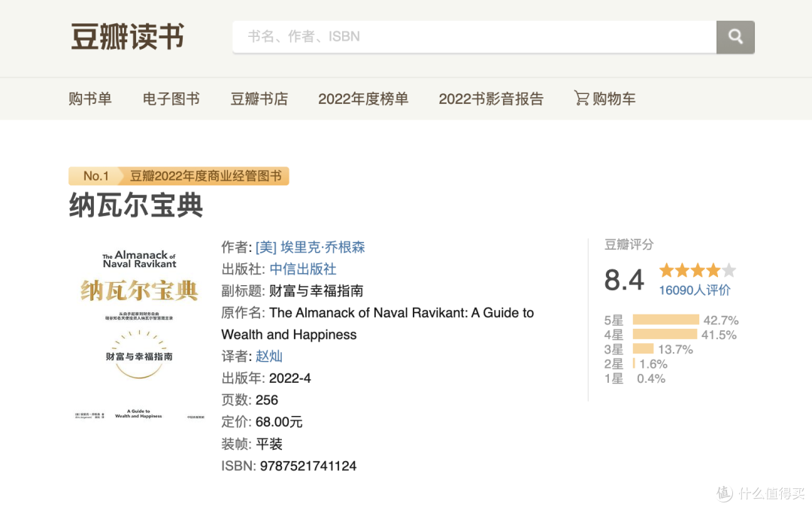Open the shopping cart icon

[581, 98]
